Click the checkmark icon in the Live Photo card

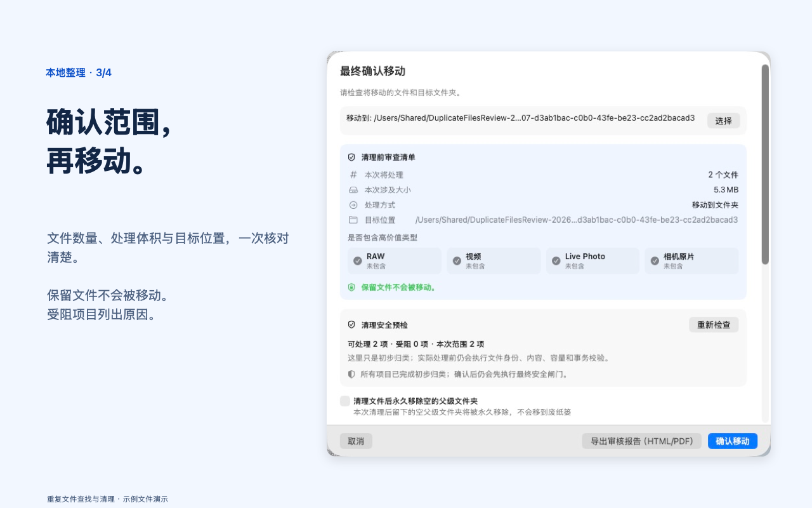tap(556, 261)
